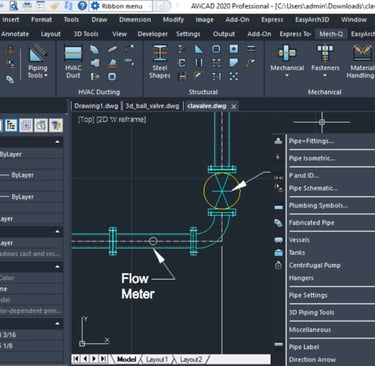The height and width of the screenshot is (366, 375).
Task: Click the right-triangle angle icon in Structural panel
Action: click(199, 49)
